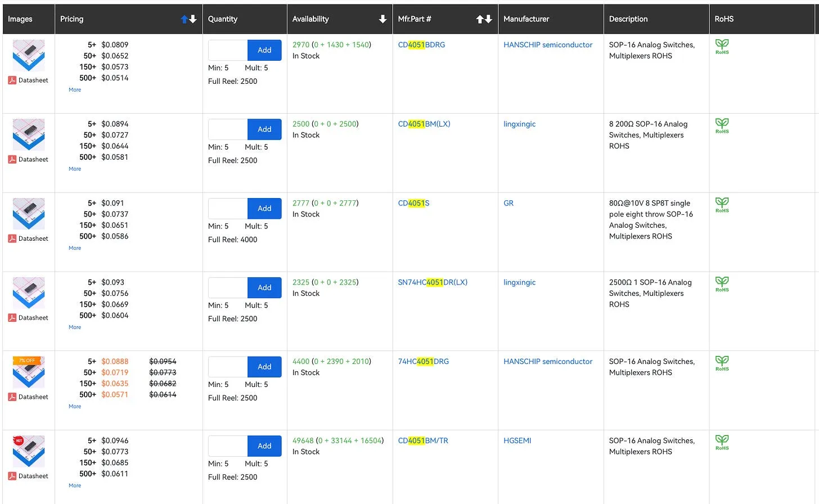Expand More pricing for CD4051BDRG
Image resolution: width=819 pixels, height=504 pixels.
click(75, 90)
